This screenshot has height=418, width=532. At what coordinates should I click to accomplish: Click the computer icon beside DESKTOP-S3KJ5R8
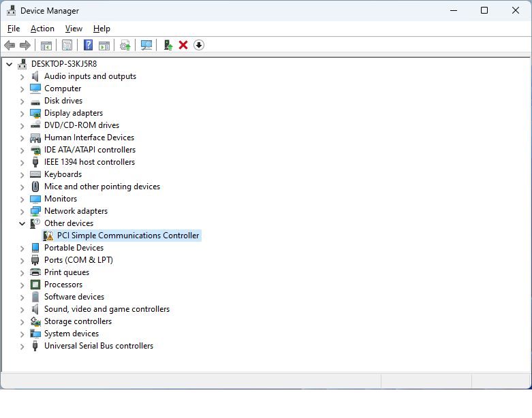coord(22,64)
